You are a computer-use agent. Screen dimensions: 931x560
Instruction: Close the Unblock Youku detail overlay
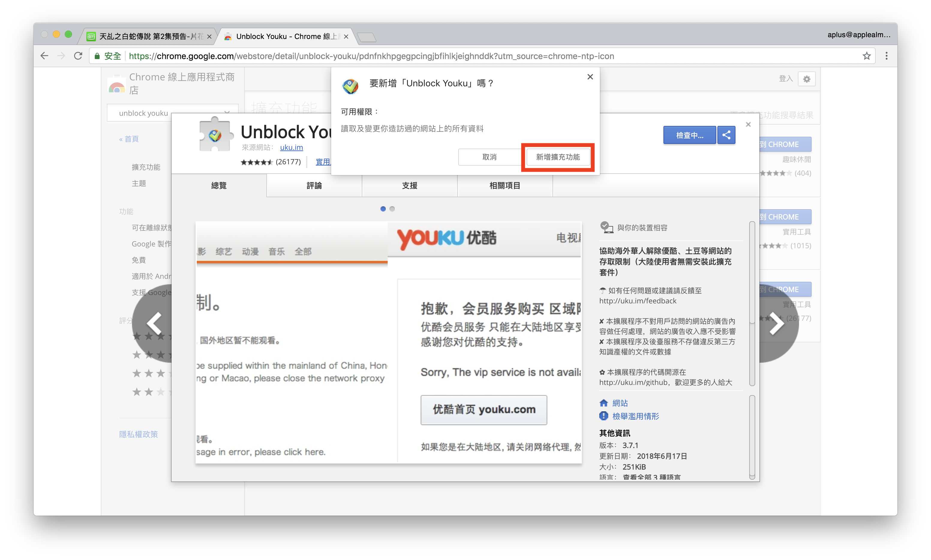pyautogui.click(x=748, y=124)
